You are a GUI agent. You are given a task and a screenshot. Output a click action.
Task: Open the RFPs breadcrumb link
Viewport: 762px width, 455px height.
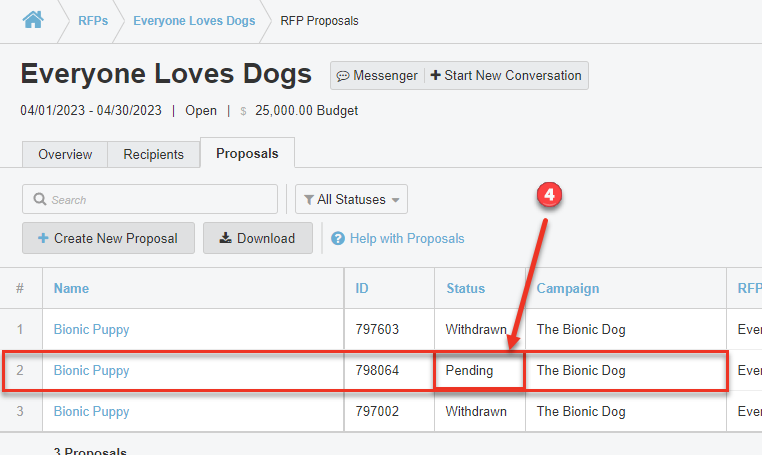pos(93,20)
